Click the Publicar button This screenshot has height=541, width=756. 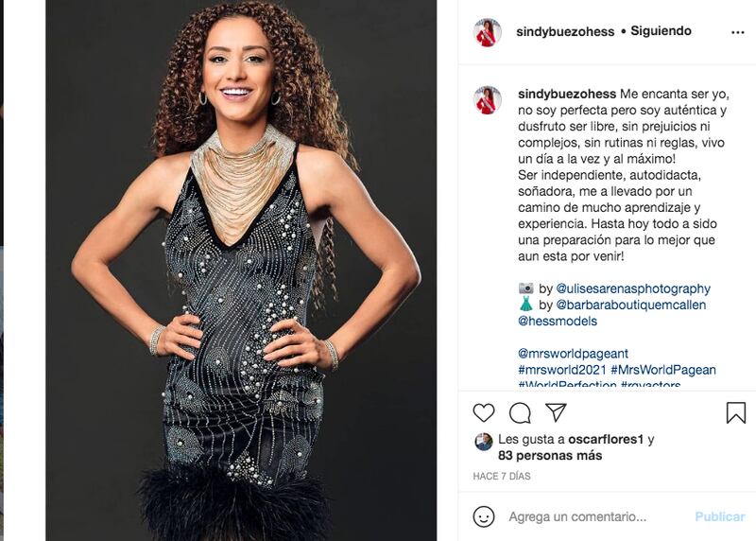720,516
